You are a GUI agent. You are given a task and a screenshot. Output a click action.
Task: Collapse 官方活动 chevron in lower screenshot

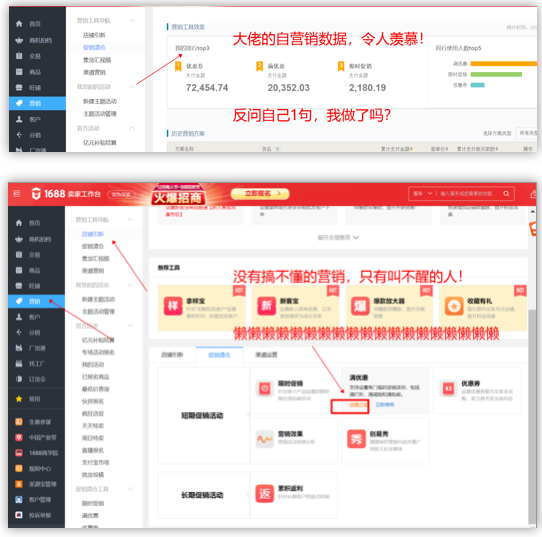point(130,326)
